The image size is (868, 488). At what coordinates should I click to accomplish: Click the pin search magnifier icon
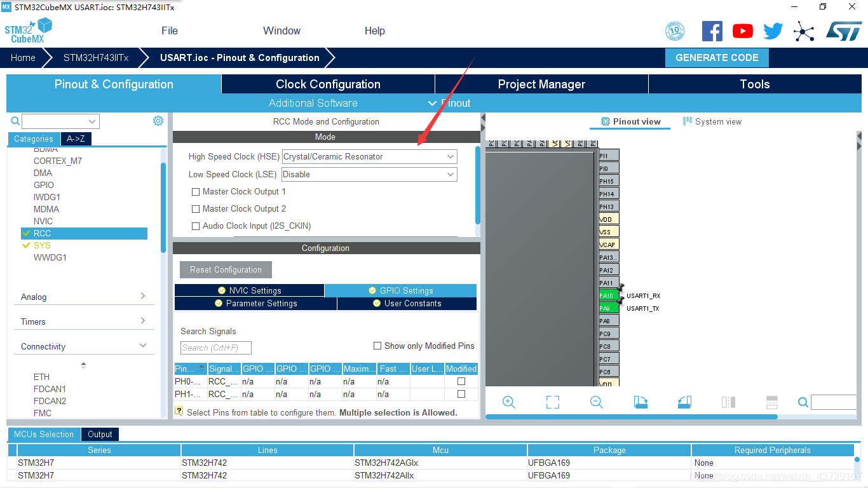coord(803,402)
